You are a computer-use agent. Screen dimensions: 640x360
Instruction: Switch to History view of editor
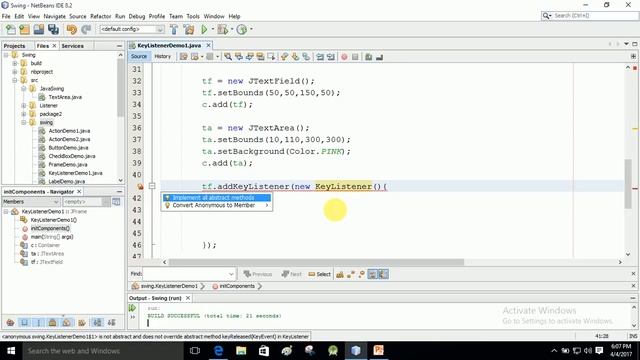(162, 56)
